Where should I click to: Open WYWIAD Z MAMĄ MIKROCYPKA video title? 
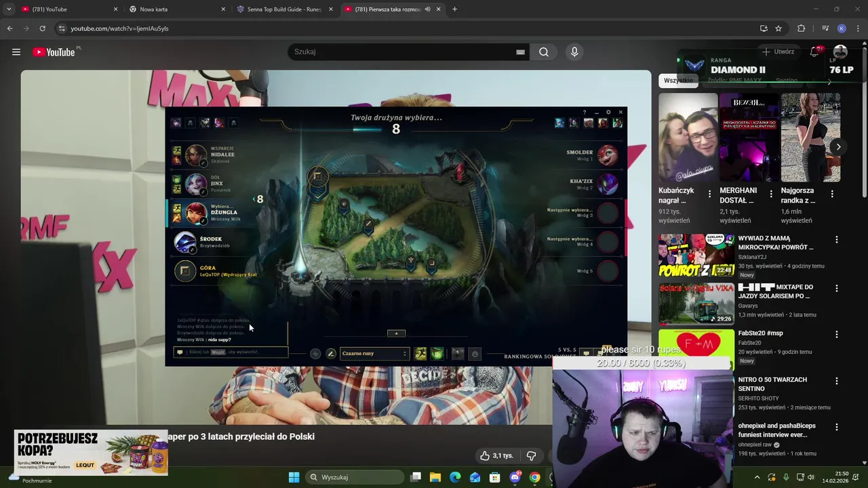(776, 243)
